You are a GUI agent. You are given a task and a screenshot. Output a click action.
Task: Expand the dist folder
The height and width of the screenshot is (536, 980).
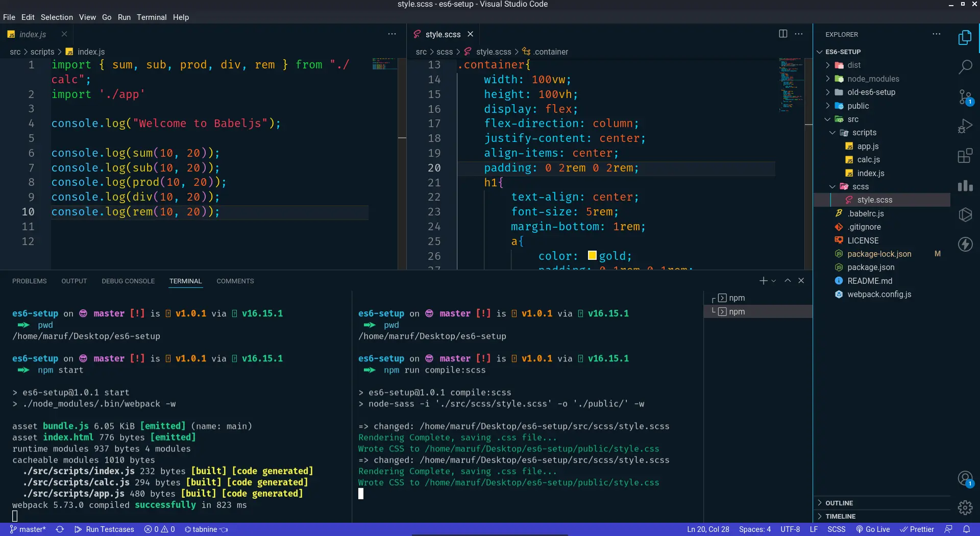coord(828,65)
